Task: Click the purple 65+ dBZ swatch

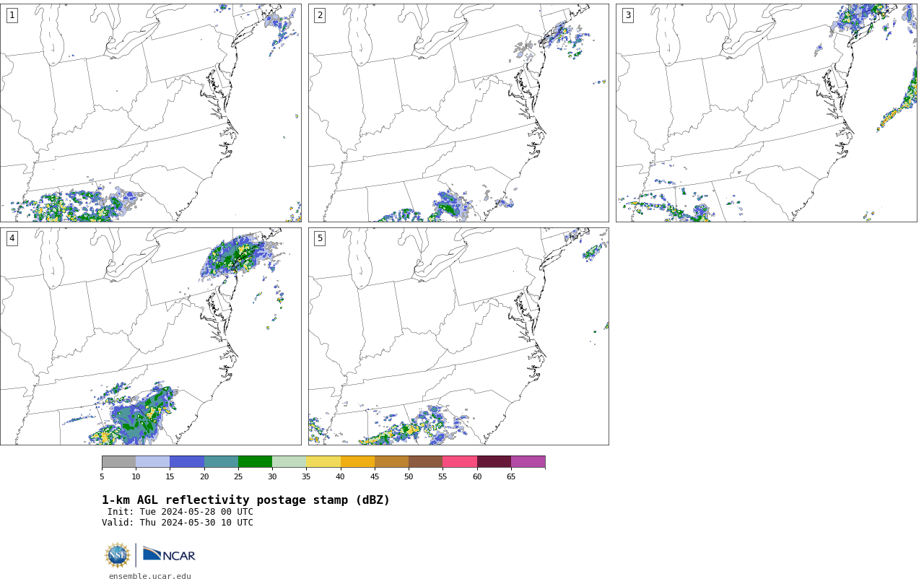Action: pos(528,462)
